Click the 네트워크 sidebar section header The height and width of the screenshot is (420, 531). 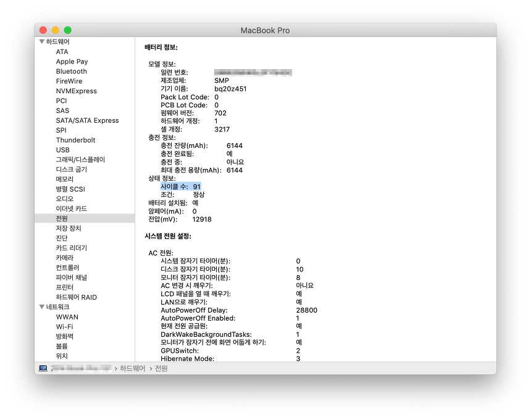coord(58,307)
